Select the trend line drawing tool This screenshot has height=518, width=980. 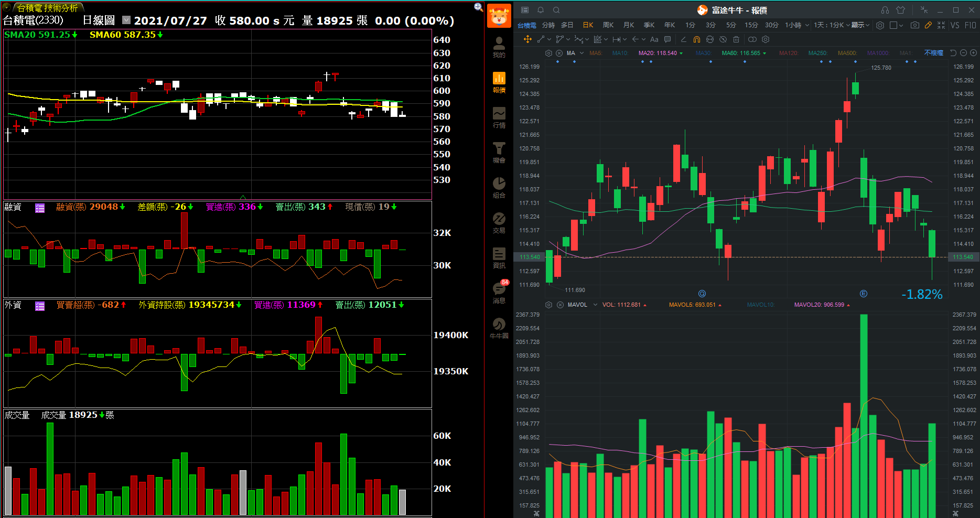(541, 39)
